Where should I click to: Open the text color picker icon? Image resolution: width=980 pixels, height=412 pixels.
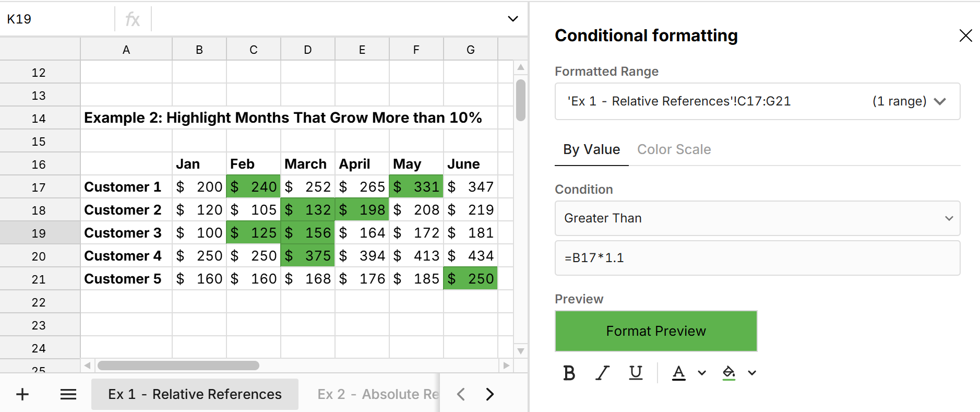coord(678,373)
